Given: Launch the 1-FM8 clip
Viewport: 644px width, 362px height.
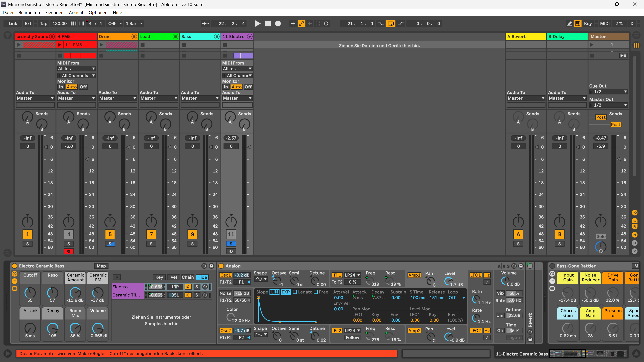Looking at the screenshot, I should coord(60,45).
